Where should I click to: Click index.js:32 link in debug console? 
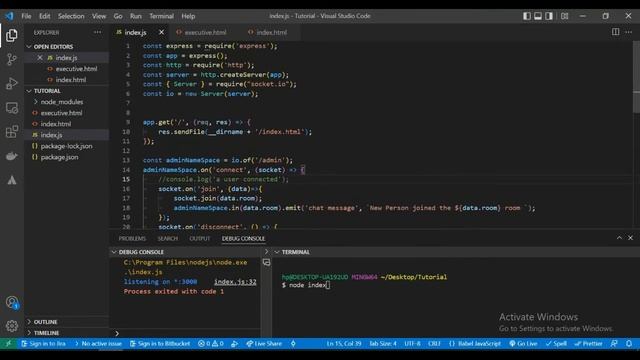(235, 282)
